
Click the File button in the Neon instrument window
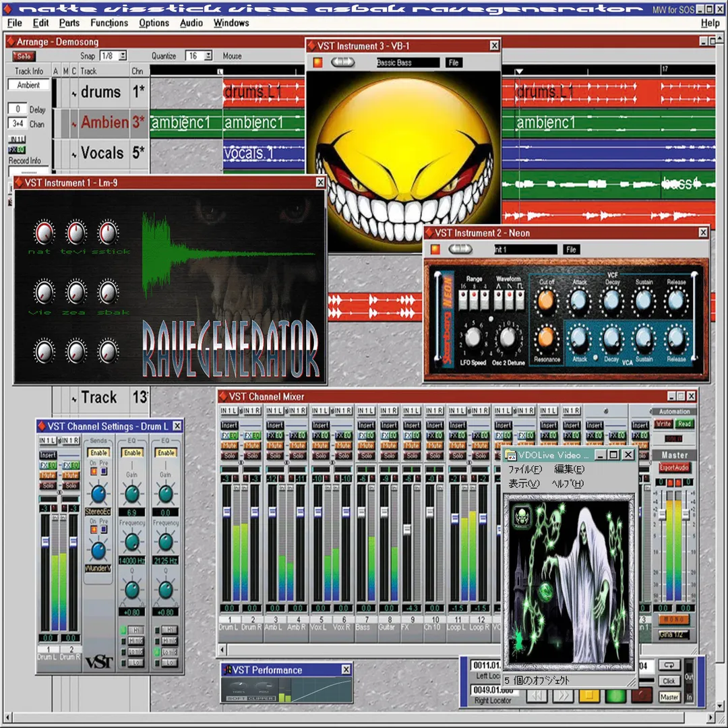coord(572,249)
